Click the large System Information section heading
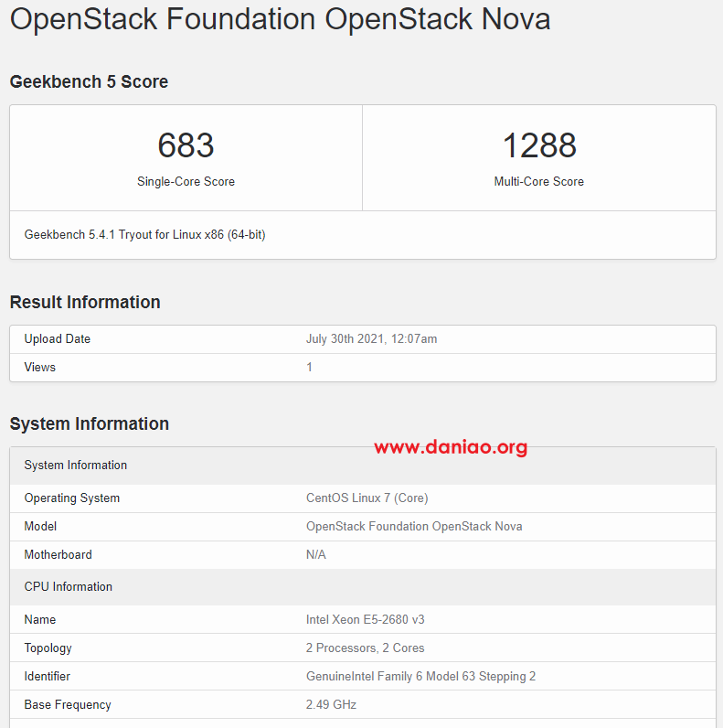The width and height of the screenshot is (723, 728). click(x=89, y=423)
